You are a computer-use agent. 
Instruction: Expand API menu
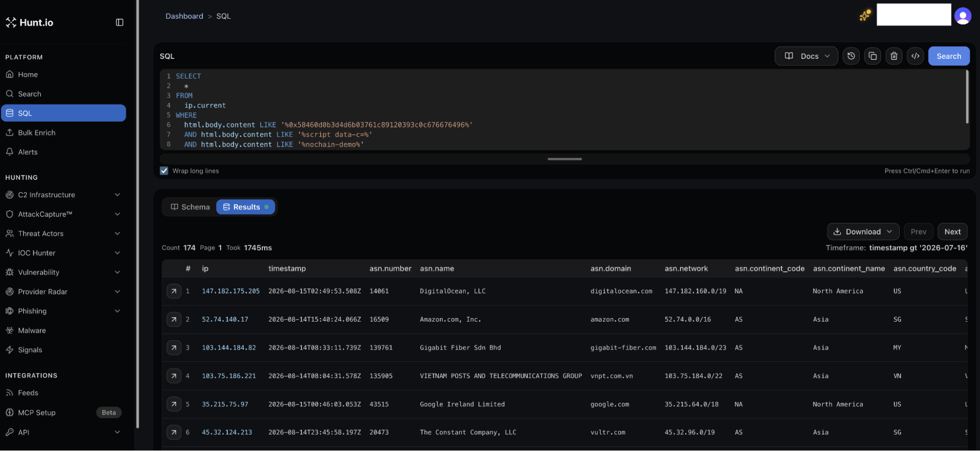click(63, 432)
